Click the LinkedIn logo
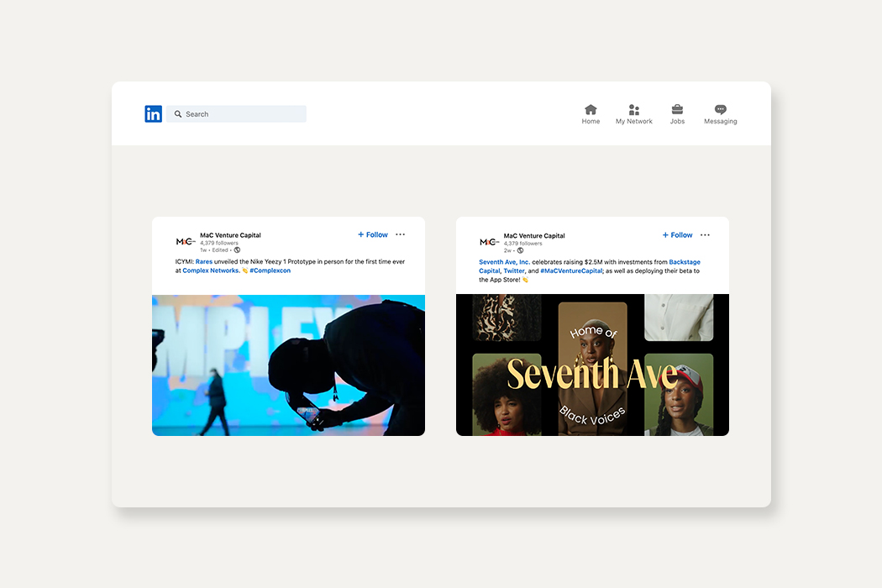 coord(153,113)
